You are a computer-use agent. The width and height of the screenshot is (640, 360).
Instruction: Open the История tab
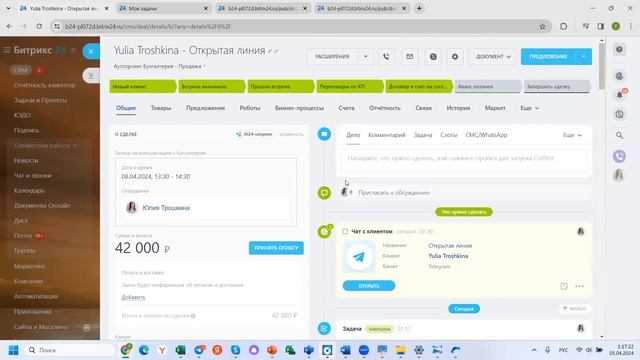[458, 108]
